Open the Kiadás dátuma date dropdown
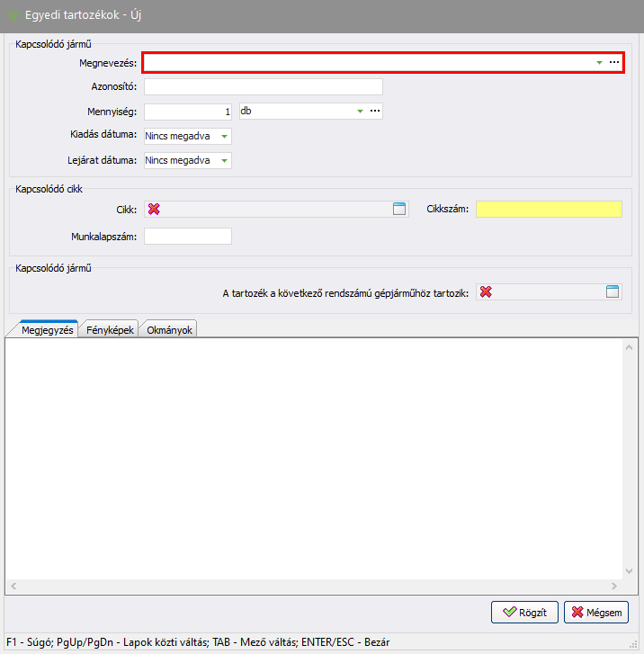This screenshot has width=644, height=654. coord(223,136)
